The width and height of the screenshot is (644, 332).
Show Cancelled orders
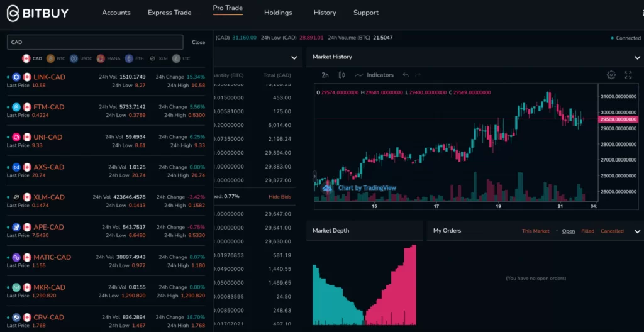click(612, 231)
